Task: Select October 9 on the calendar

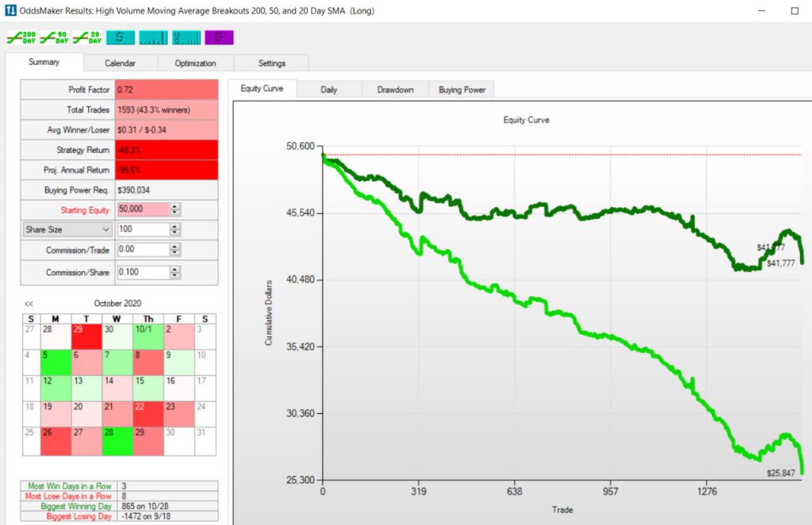Action: [x=179, y=362]
